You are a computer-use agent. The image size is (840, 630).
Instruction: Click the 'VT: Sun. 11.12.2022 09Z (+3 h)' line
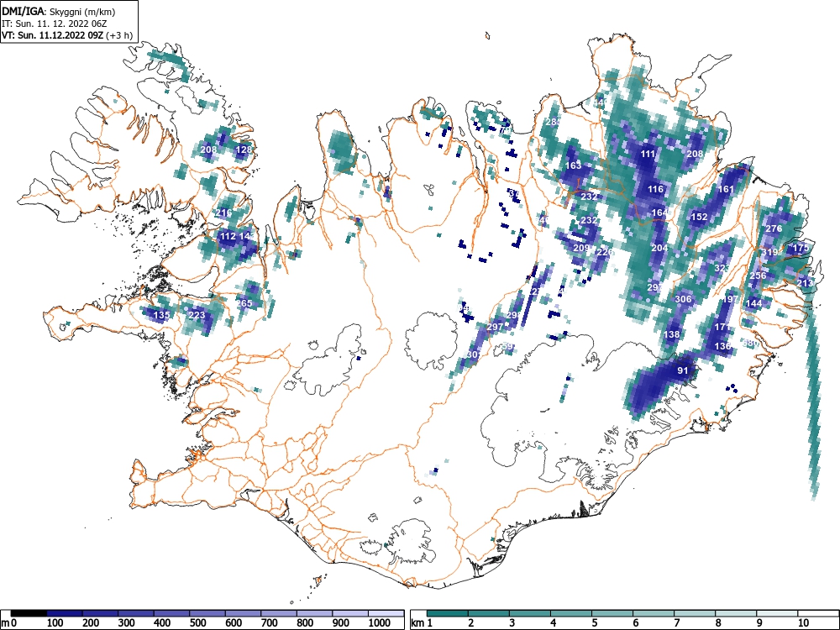tap(67, 35)
